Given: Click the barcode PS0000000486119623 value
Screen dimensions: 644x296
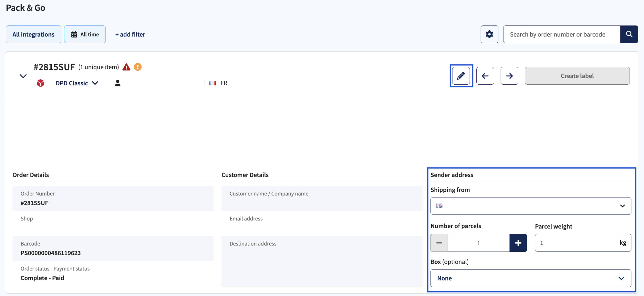Looking at the screenshot, I should tap(51, 253).
